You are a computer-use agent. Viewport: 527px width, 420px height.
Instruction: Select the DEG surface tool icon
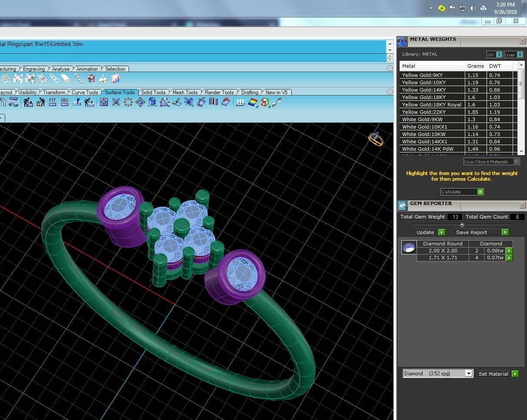(65, 102)
